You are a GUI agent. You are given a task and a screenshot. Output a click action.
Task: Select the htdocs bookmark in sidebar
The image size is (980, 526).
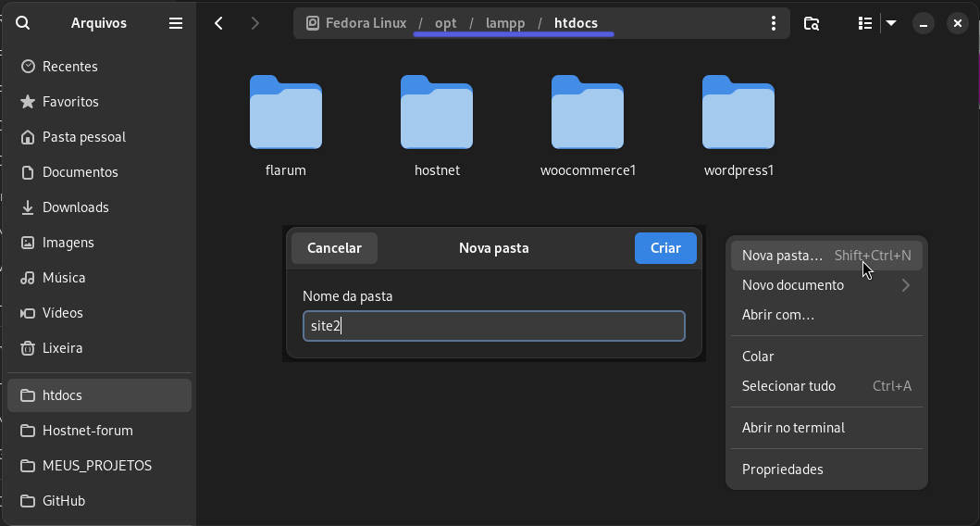point(99,395)
